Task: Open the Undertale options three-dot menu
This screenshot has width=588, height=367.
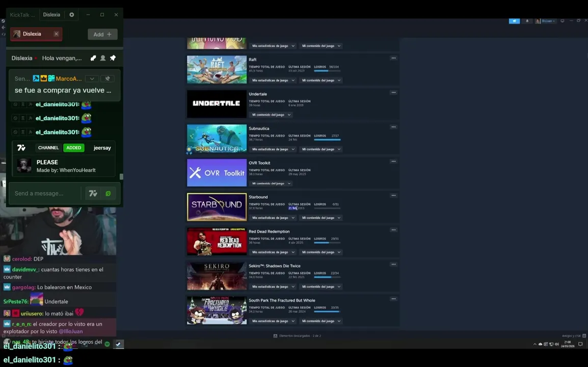Action: [393, 92]
